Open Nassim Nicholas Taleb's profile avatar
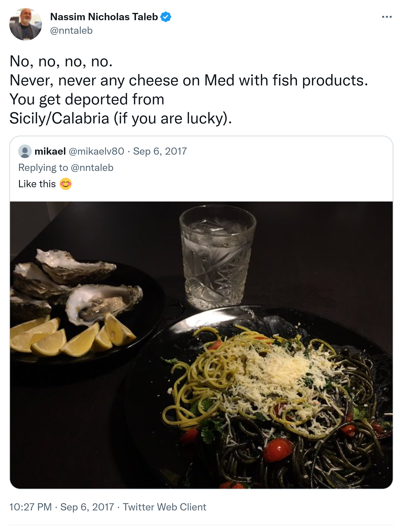The image size is (400, 532). (25, 24)
